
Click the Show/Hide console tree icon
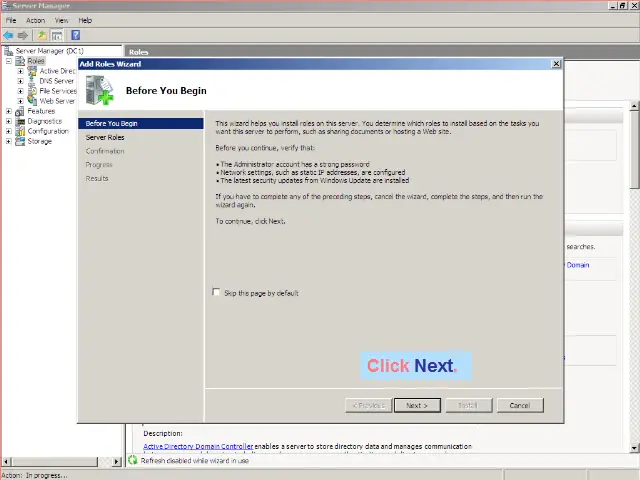pyautogui.click(x=57, y=35)
